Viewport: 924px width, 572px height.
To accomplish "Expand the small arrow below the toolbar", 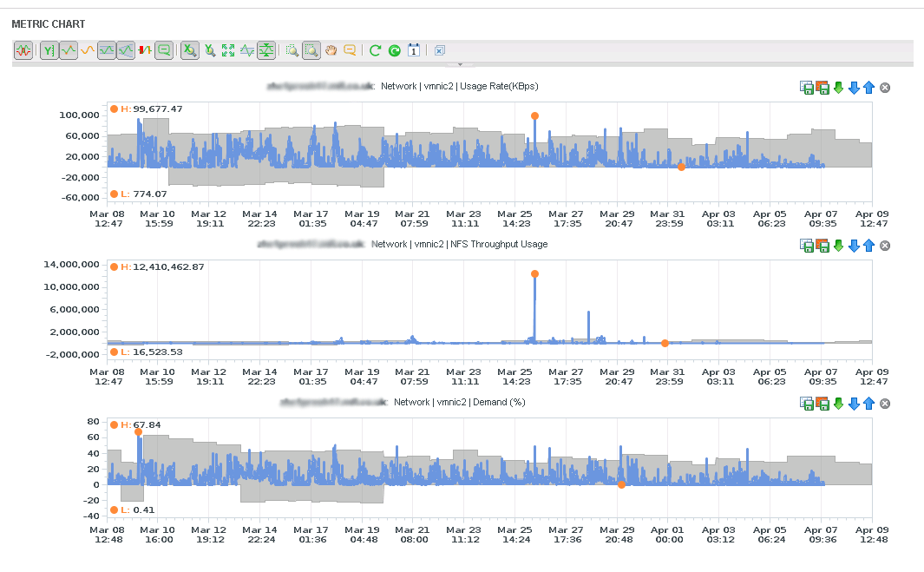I will pos(460,64).
